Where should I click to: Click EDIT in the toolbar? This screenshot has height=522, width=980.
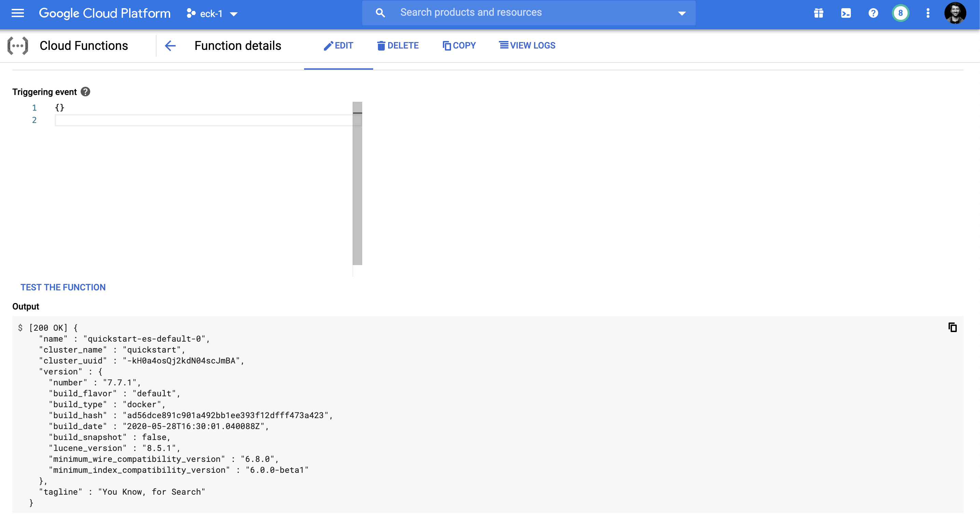coord(338,46)
